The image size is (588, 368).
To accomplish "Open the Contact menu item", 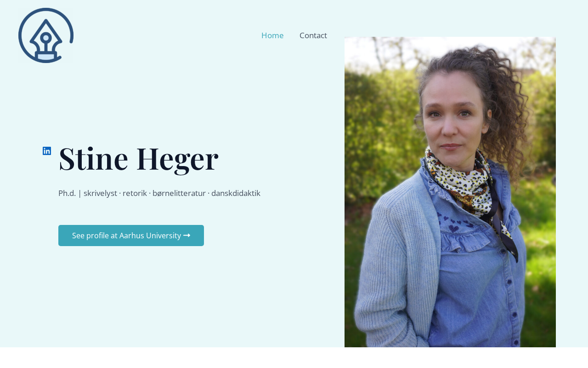I will (313, 35).
